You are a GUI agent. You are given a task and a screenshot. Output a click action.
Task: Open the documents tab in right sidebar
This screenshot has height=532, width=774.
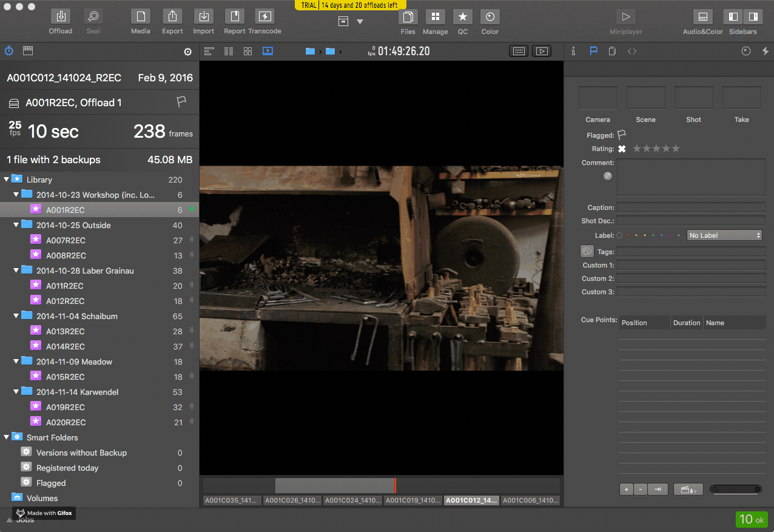pos(613,52)
